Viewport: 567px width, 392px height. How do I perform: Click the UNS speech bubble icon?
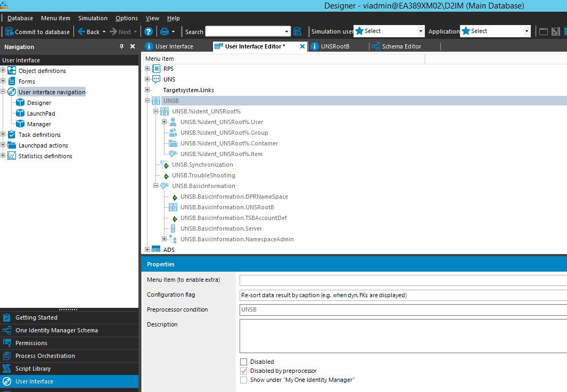pos(156,79)
